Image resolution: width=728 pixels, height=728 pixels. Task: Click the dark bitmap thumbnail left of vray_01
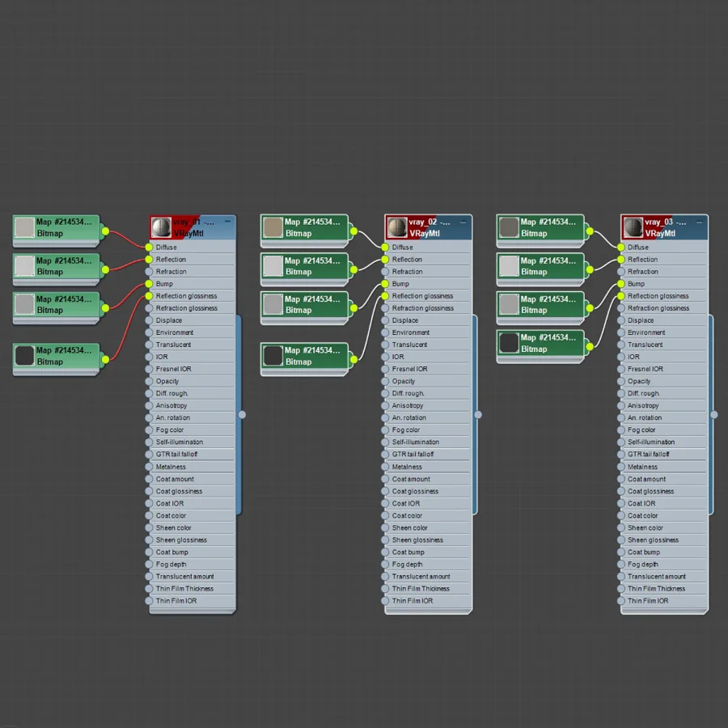pos(24,356)
